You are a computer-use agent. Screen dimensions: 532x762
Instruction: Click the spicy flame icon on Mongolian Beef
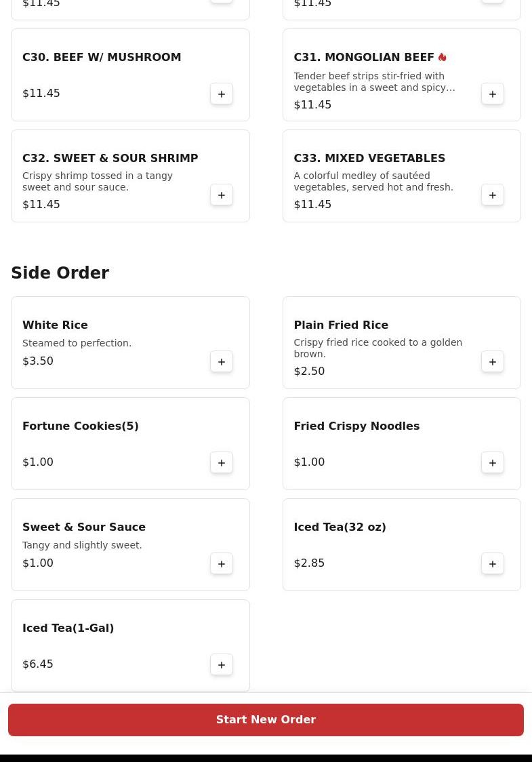(x=443, y=58)
